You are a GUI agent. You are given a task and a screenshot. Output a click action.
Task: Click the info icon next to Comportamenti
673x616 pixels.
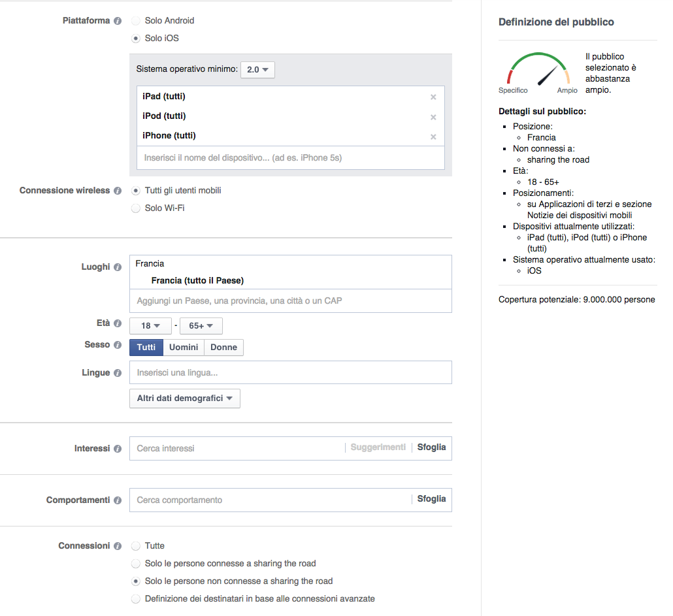[118, 500]
